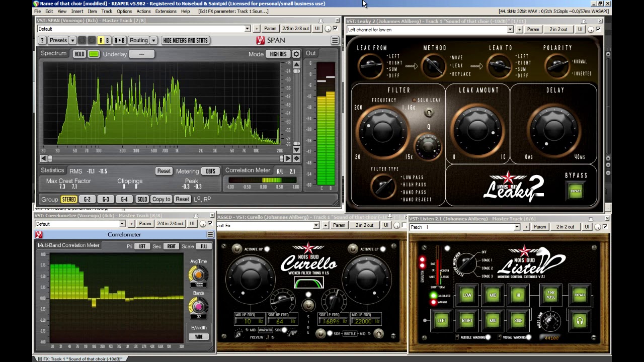This screenshot has height=362, width=644.
Task: Click the SPAN spectrum scroll-right arrow
Action: point(288,158)
